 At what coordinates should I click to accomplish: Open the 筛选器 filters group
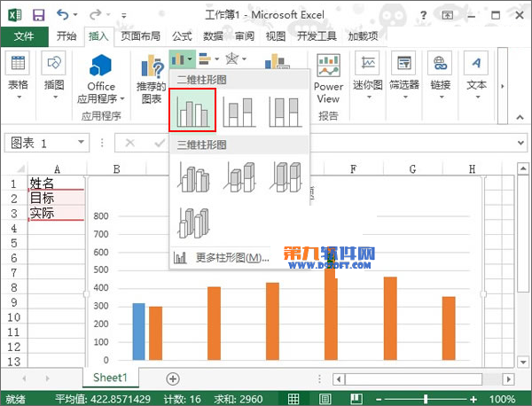[x=404, y=75]
